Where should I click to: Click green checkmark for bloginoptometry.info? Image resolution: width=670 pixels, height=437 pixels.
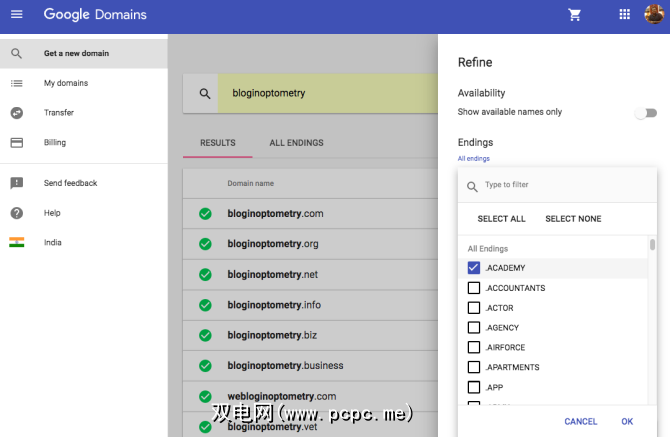(x=205, y=305)
